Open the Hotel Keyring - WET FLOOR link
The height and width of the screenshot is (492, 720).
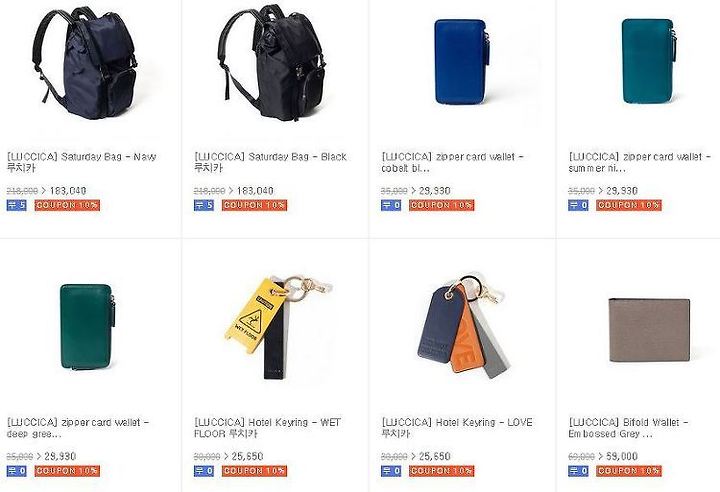267,428
